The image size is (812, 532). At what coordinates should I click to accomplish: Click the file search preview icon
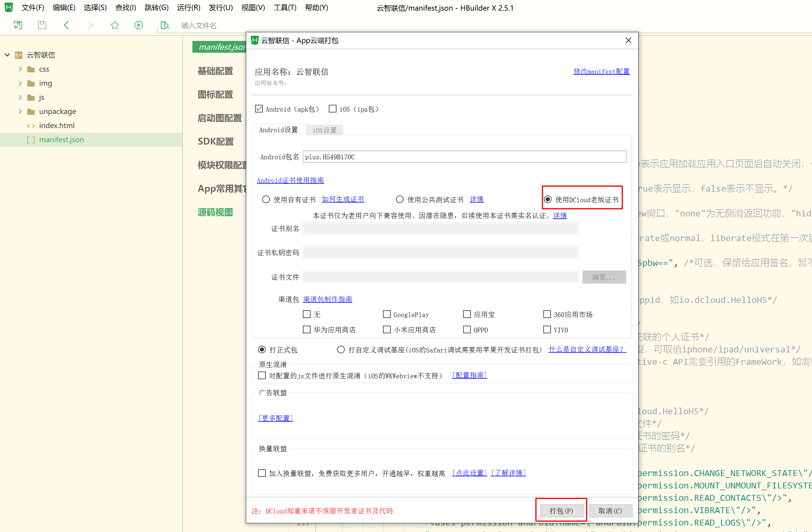165,25
